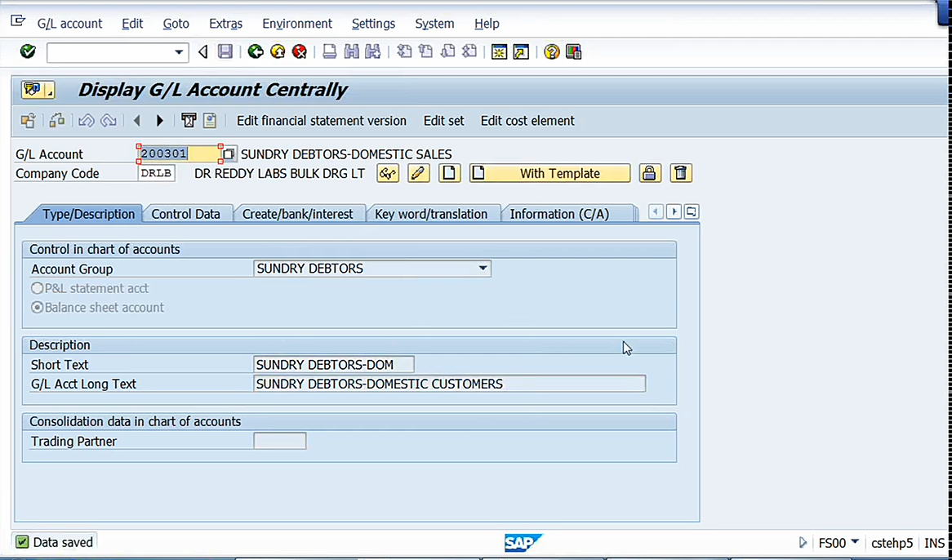952x560 pixels.
Task: Click the window control icon before G/L account menu
Action: tap(18, 22)
